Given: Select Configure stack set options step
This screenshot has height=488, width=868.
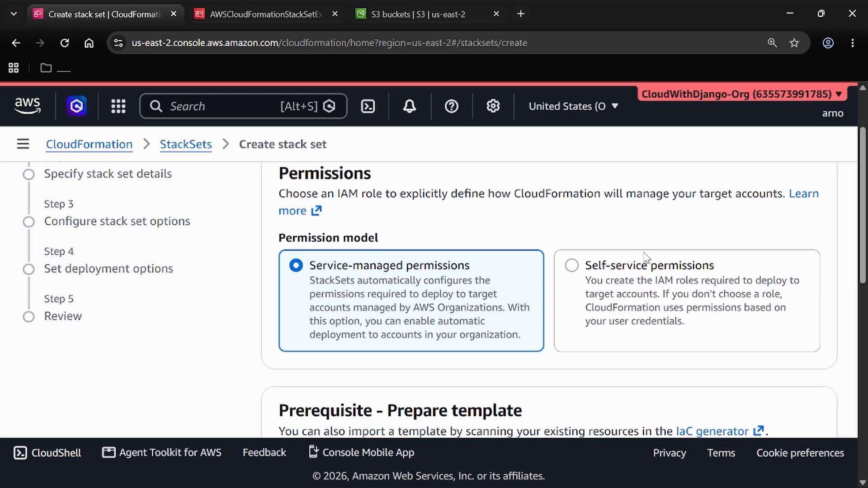Looking at the screenshot, I should [x=117, y=221].
